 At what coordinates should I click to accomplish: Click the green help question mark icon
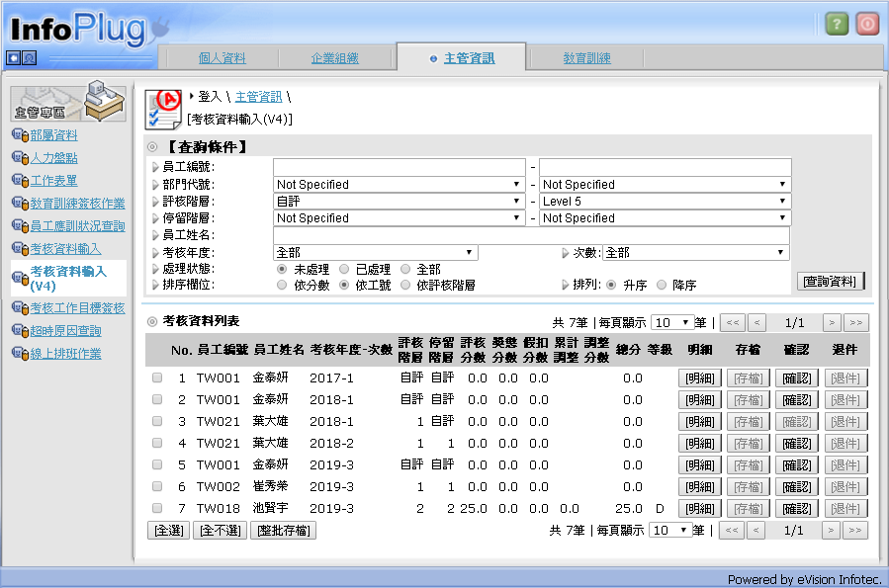[x=837, y=24]
